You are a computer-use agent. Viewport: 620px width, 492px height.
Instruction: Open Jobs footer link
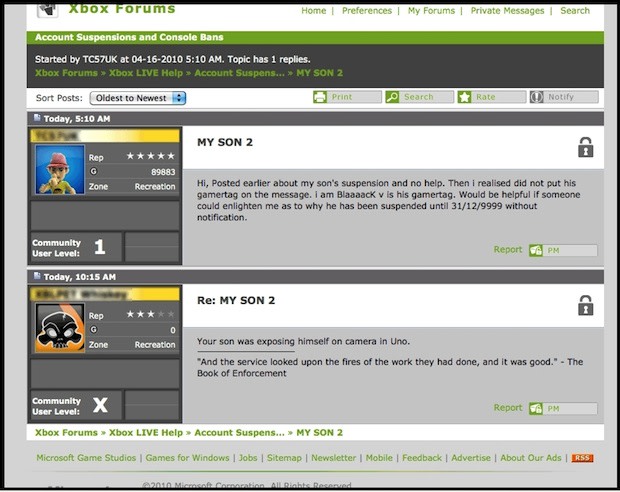[248, 458]
